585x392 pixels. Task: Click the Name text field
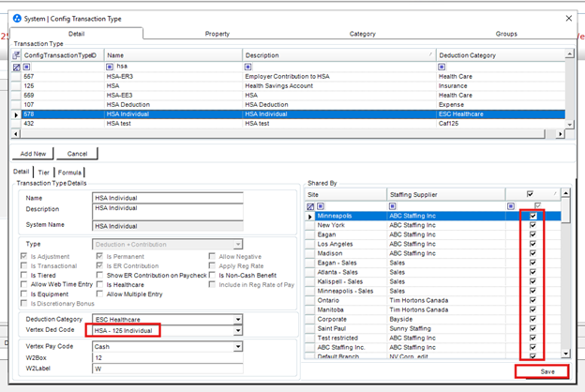point(168,198)
